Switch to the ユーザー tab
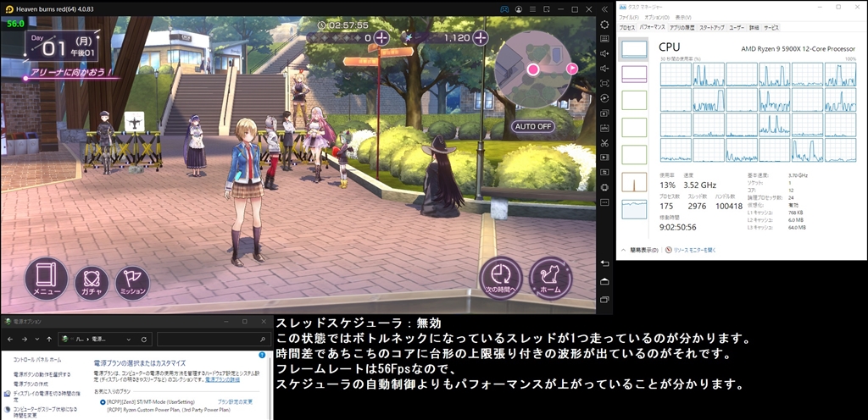The width and height of the screenshot is (868, 420). pos(737,28)
